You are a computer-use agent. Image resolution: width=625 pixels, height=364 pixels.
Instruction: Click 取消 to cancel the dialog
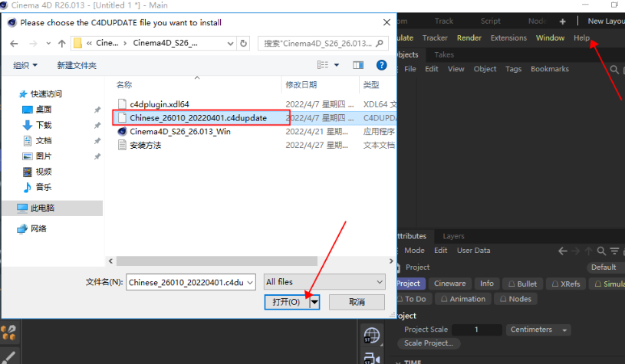[357, 302]
